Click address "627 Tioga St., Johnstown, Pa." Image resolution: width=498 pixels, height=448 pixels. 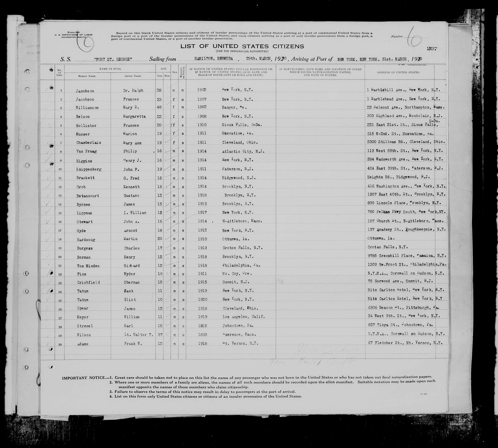(x=400, y=325)
